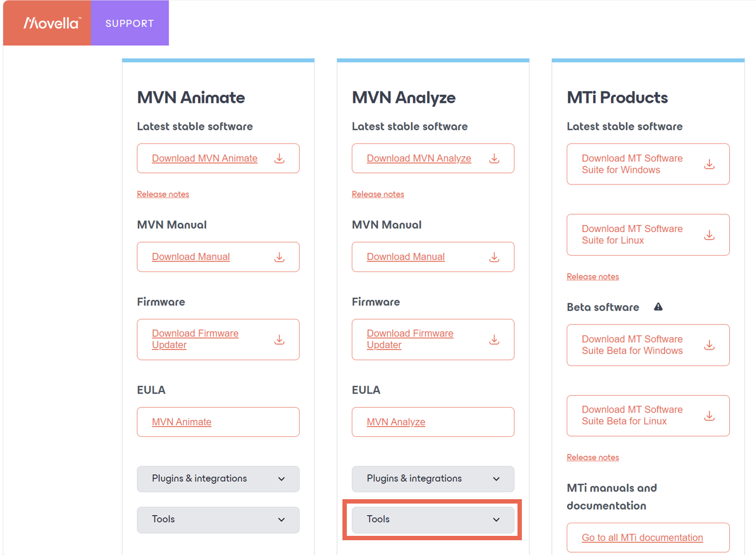
Task: Click Go to all MTi documentation
Action: (x=642, y=537)
